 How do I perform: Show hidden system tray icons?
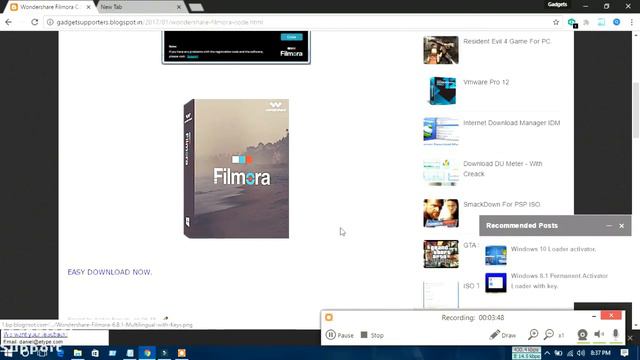tap(547, 353)
